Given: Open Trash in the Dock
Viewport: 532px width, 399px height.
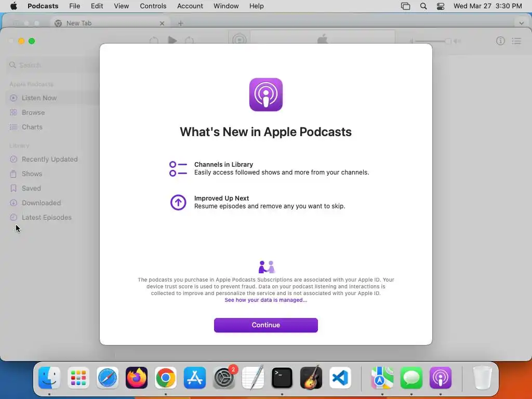Looking at the screenshot, I should click(482, 378).
